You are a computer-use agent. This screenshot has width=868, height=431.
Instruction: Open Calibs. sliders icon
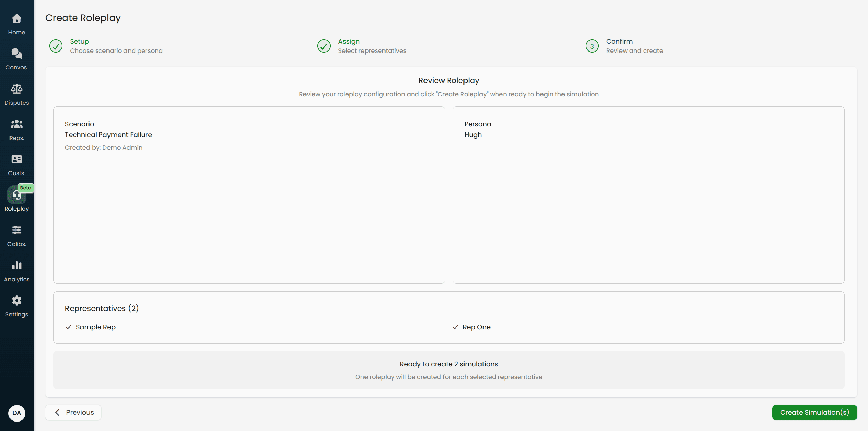click(x=17, y=230)
